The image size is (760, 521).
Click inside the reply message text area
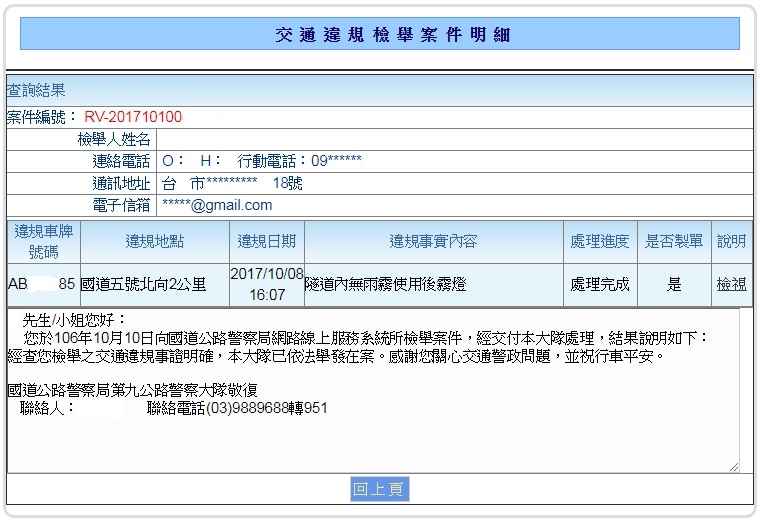coord(373,390)
